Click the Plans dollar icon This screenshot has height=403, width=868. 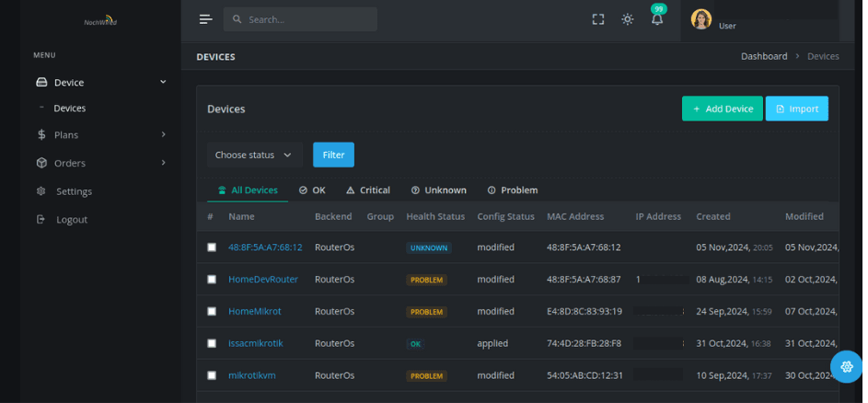[41, 134]
